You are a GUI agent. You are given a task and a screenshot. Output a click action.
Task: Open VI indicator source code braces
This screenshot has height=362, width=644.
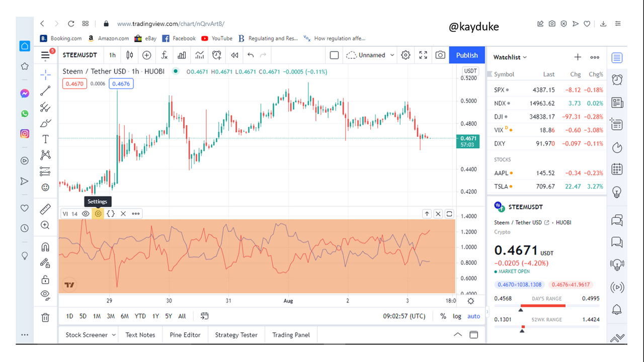[x=111, y=214]
